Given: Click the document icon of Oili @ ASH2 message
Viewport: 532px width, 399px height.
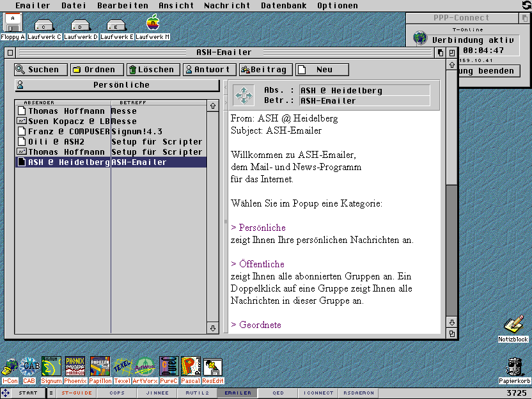Looking at the screenshot, I should coord(22,141).
